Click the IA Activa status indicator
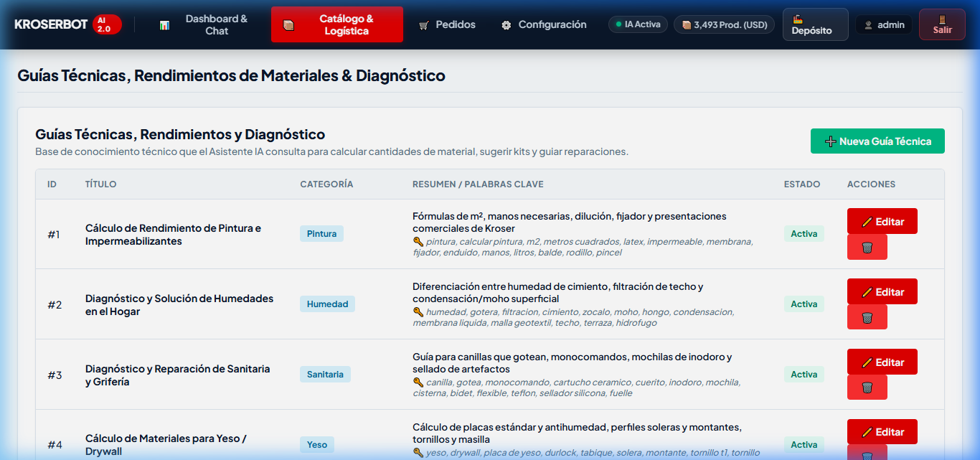The height and width of the screenshot is (460, 980). [x=638, y=24]
